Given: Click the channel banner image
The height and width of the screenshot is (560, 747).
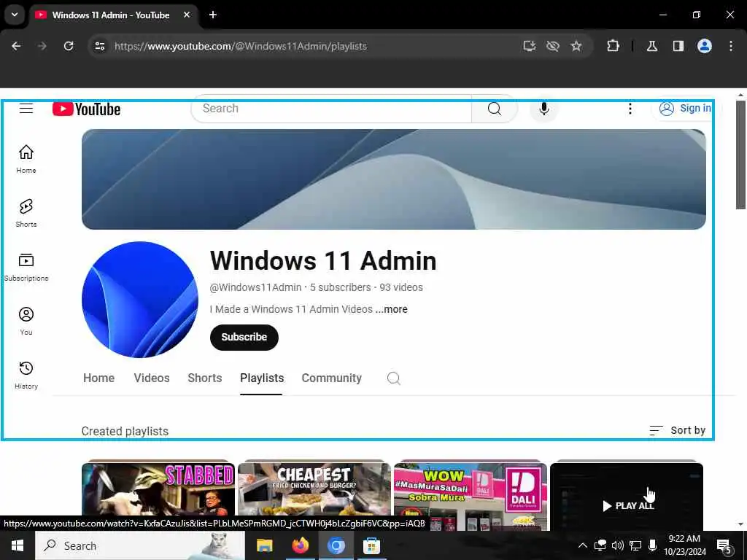Looking at the screenshot, I should 393,179.
